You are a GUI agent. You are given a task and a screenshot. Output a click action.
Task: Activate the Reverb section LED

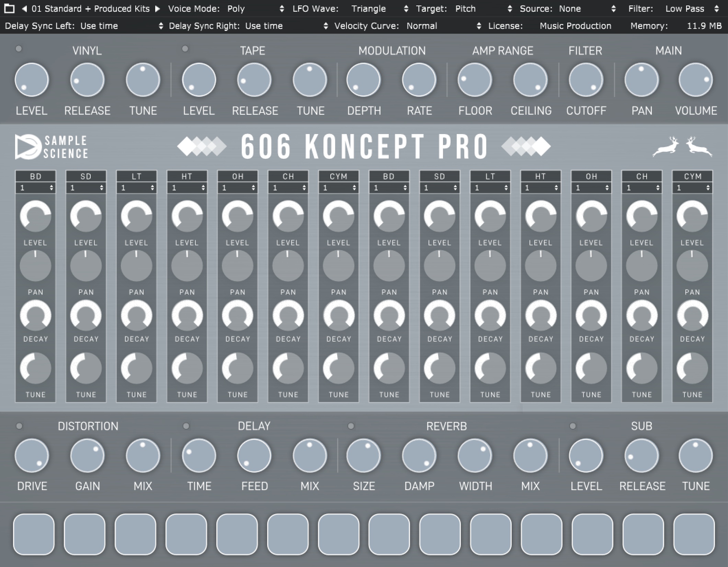click(351, 426)
